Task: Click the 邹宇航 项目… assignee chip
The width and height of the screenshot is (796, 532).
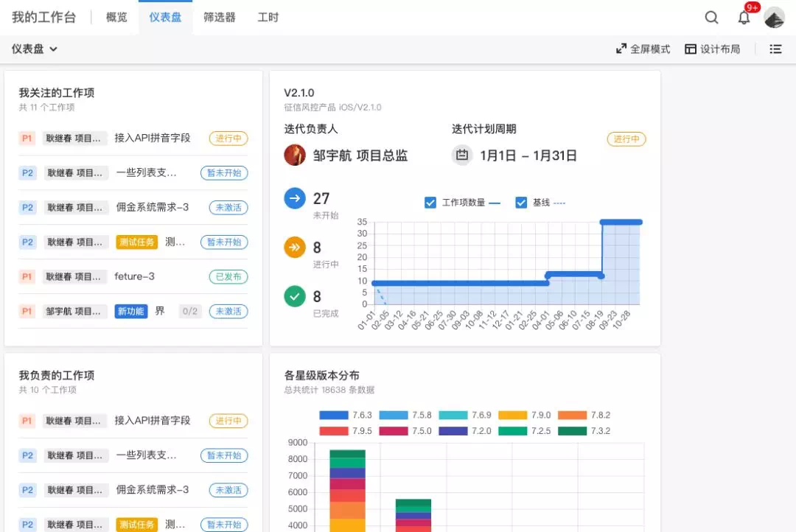Action: click(74, 311)
